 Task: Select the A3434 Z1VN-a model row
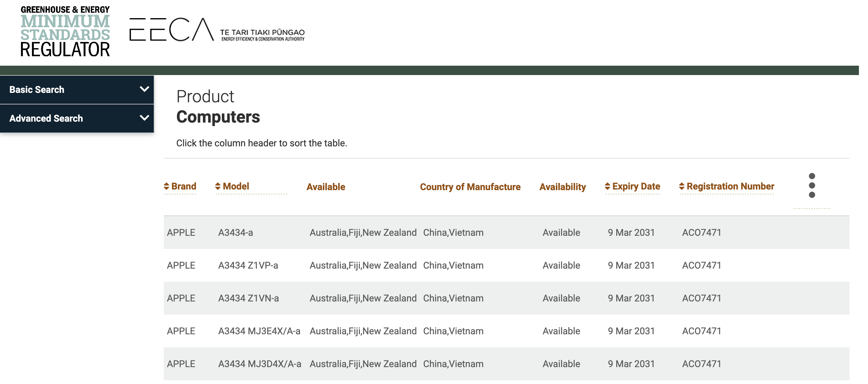click(x=248, y=298)
